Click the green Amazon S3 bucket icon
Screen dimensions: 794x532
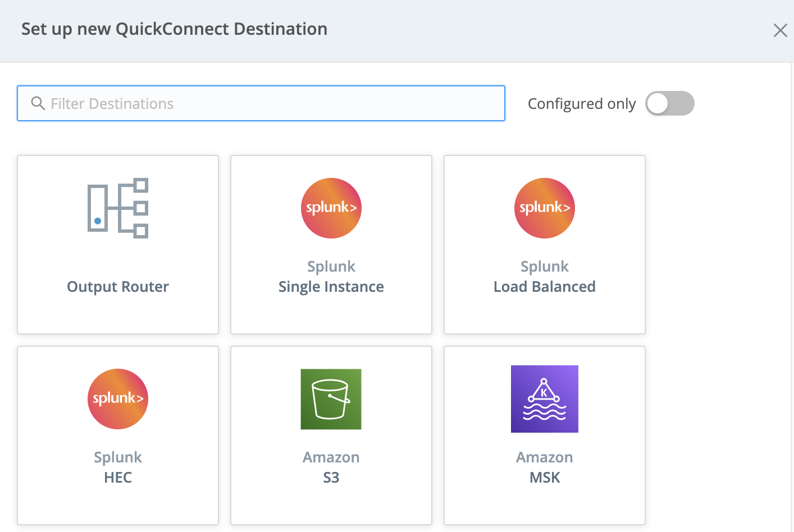331,399
